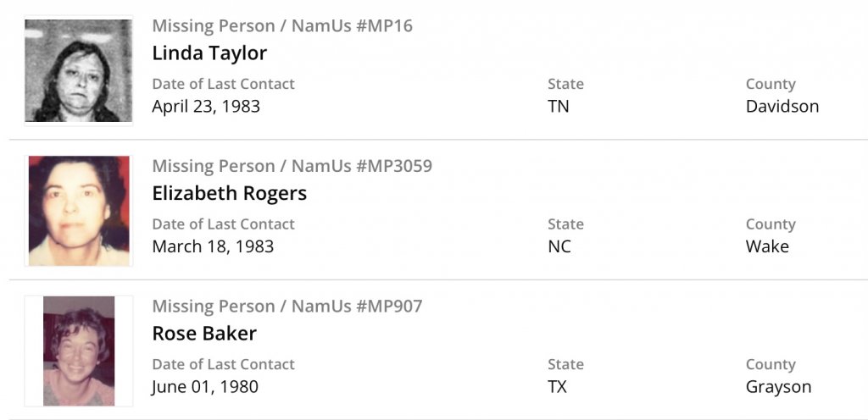The width and height of the screenshot is (868, 420).
Task: Click the NamUs #MP907 case header
Action: coord(287,306)
